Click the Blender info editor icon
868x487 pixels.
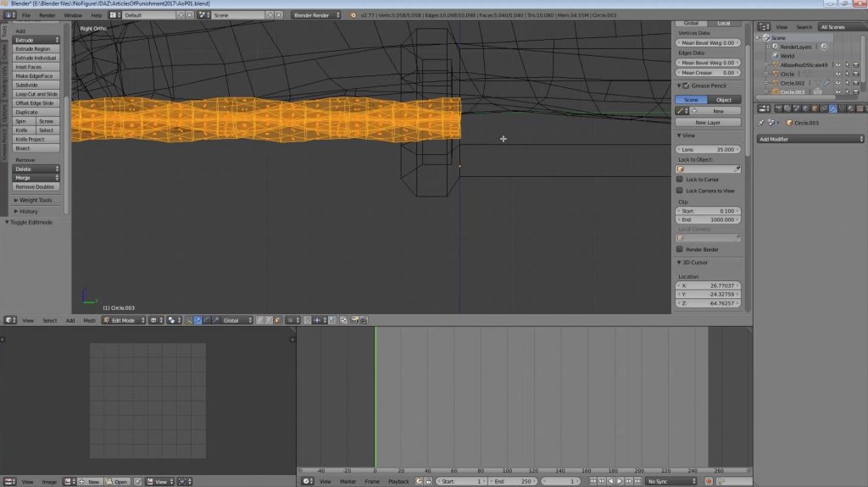(x=8, y=15)
